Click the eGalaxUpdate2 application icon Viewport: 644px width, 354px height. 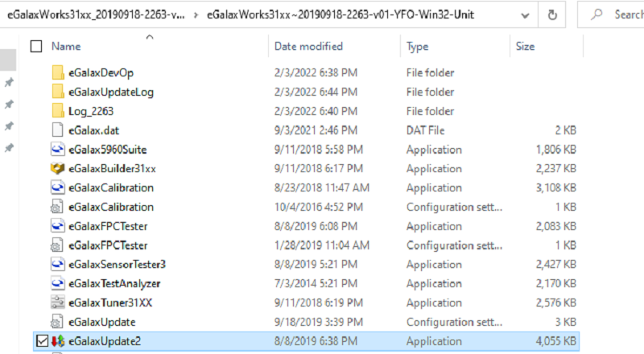click(x=57, y=341)
